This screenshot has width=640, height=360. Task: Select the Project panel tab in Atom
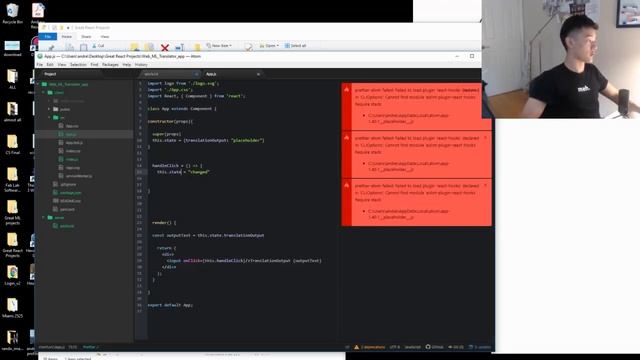(50, 74)
